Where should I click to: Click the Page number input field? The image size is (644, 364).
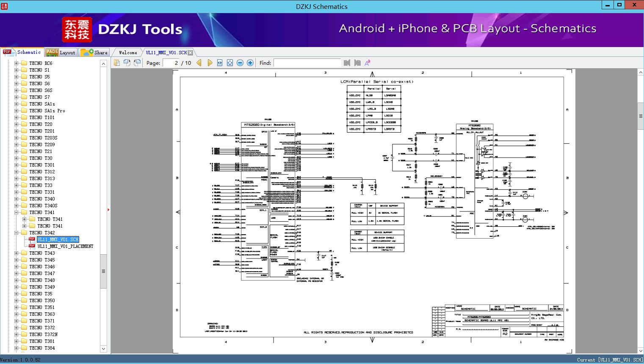click(x=171, y=63)
